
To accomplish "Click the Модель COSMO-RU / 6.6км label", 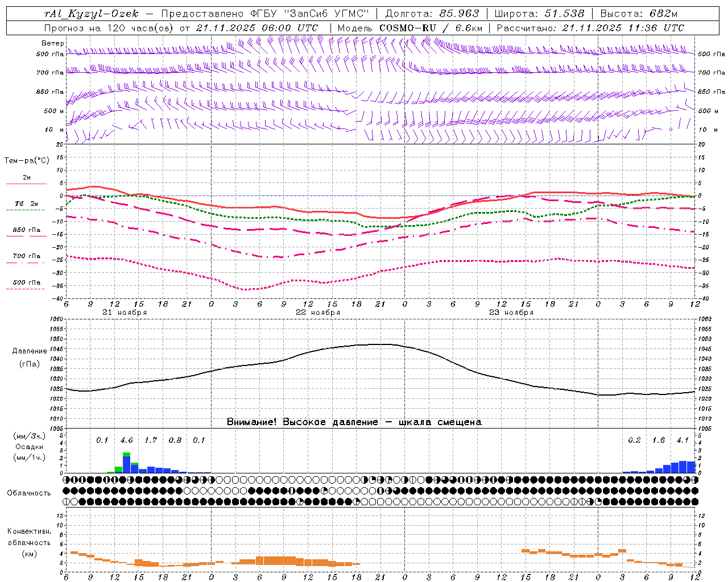I will pos(409,28).
